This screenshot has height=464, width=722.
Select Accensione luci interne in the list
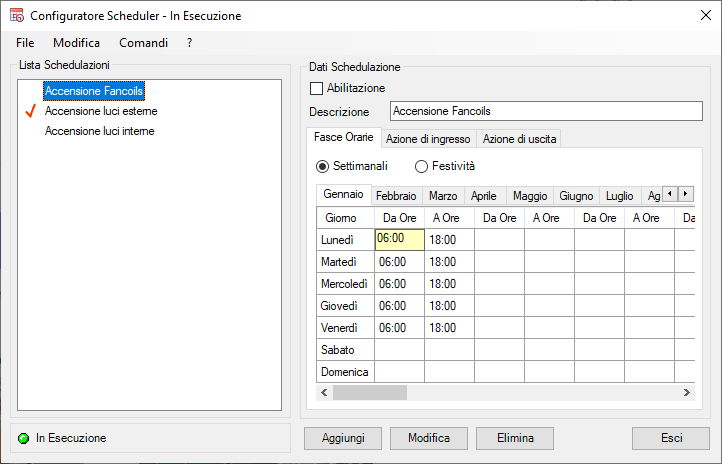(x=99, y=131)
